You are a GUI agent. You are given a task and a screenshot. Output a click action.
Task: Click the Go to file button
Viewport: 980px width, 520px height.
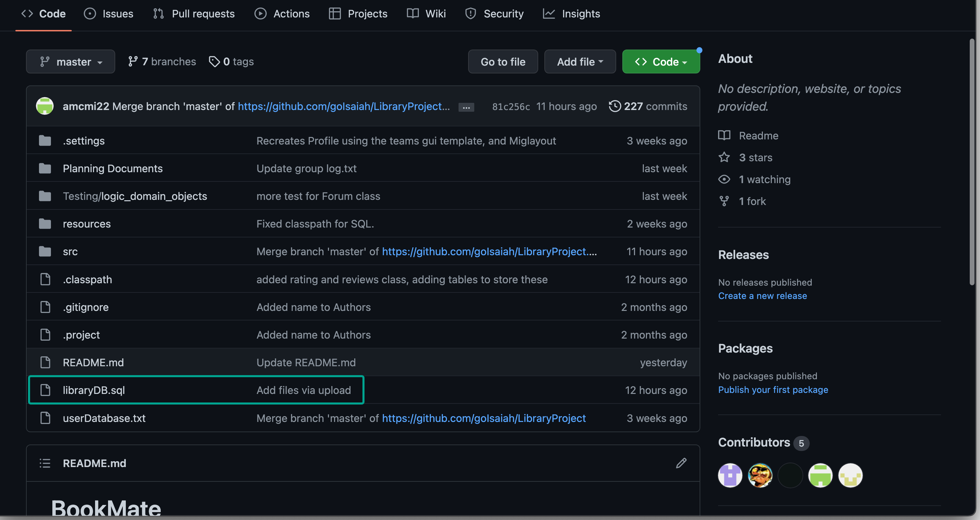[503, 61]
